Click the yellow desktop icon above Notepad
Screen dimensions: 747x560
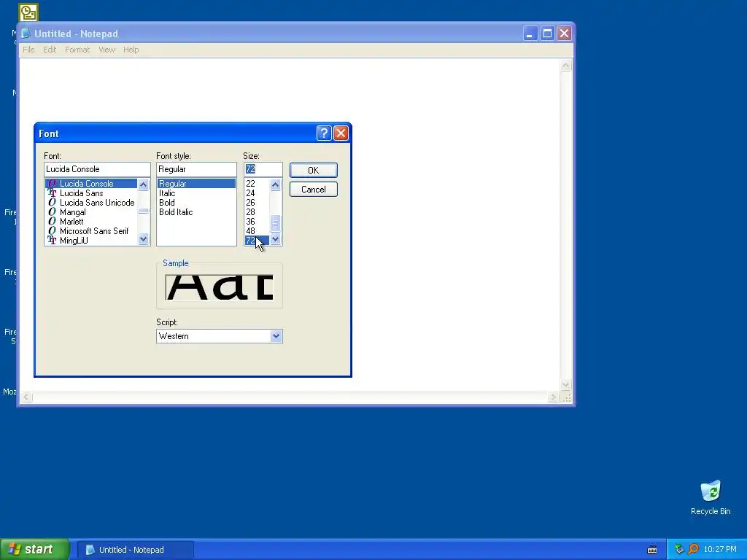click(28, 12)
